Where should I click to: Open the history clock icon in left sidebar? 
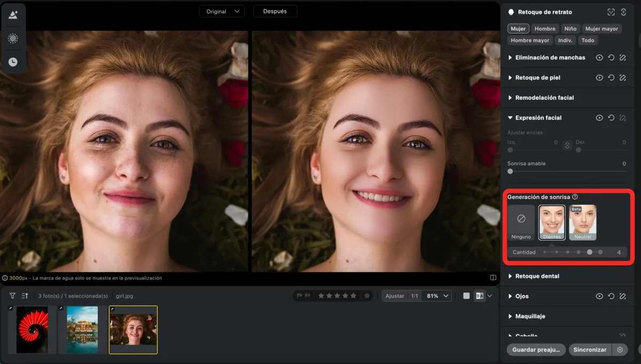point(13,62)
